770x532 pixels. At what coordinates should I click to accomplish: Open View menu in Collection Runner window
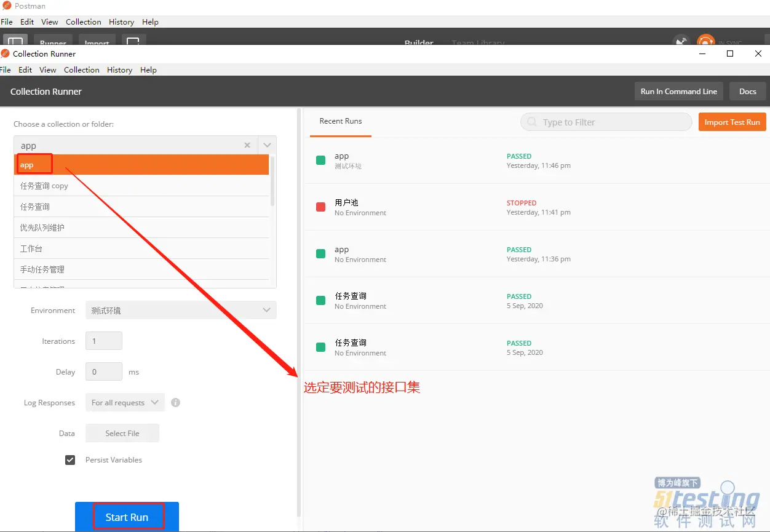[x=48, y=69]
